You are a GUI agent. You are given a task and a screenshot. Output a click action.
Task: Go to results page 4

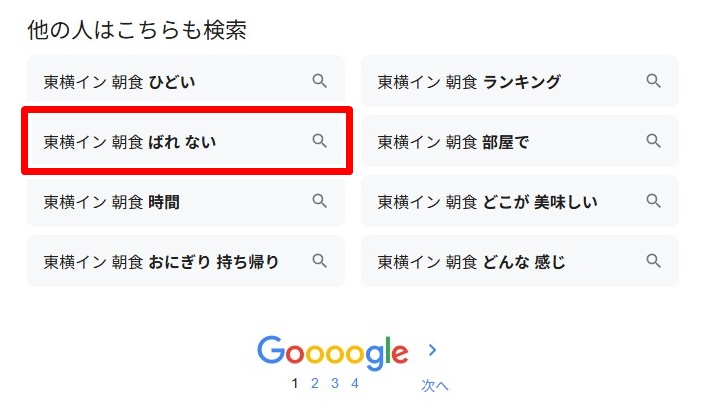(354, 383)
